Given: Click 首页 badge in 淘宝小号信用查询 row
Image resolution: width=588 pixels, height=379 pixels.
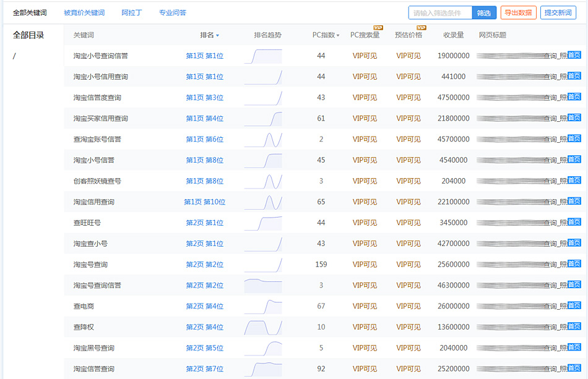Looking at the screenshot, I should 574,76.
